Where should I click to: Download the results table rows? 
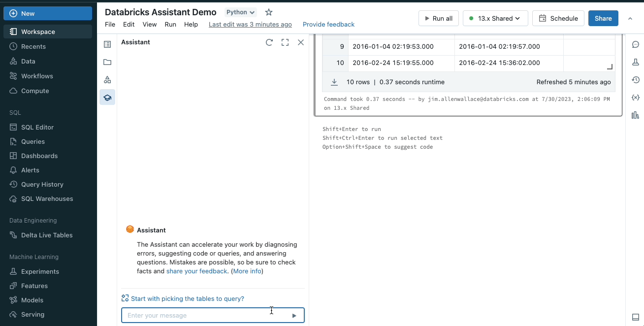(334, 82)
